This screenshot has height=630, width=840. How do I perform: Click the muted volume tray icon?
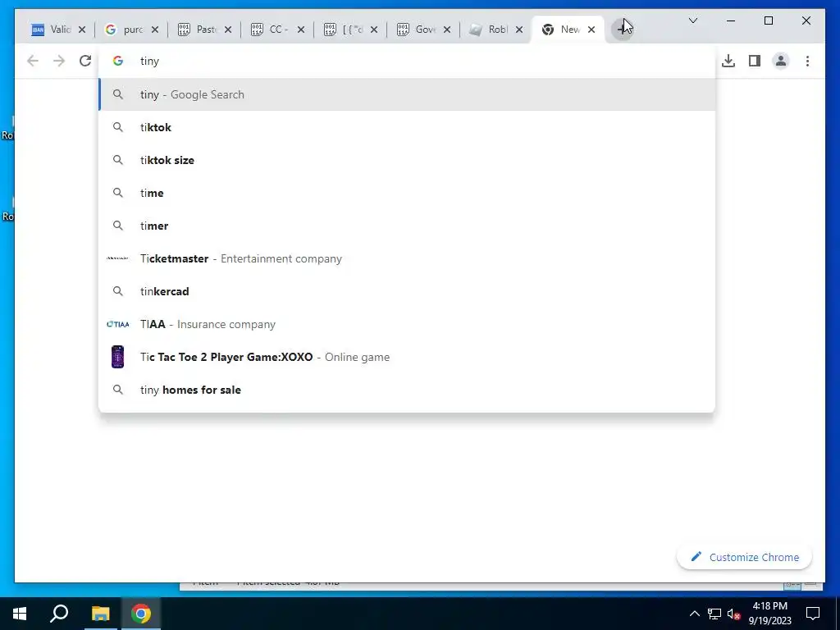point(734,614)
